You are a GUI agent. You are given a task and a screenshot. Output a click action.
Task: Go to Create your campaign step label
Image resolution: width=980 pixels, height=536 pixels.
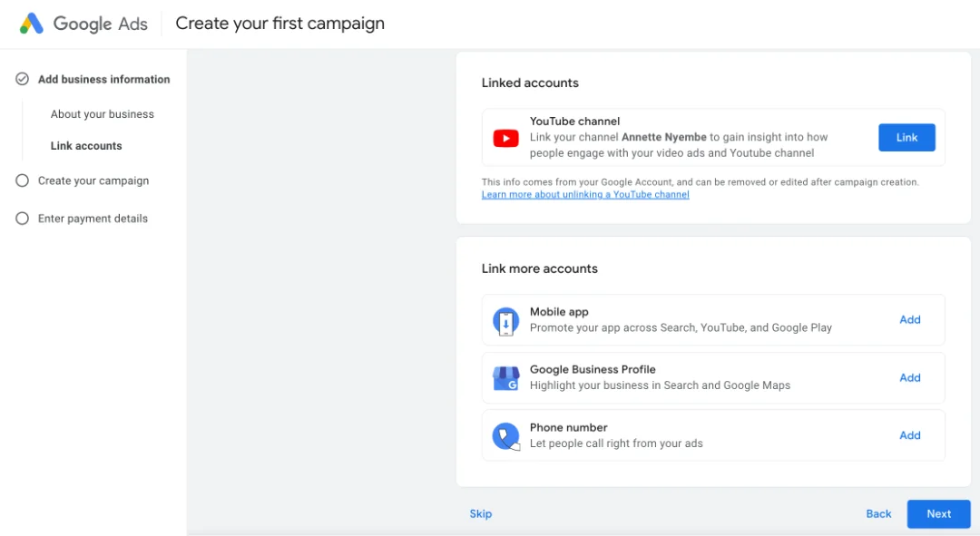coord(93,180)
